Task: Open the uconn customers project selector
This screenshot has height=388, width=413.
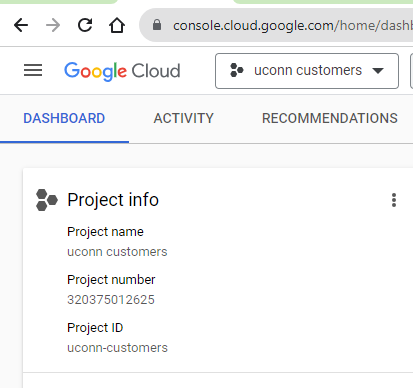Action: 307,71
